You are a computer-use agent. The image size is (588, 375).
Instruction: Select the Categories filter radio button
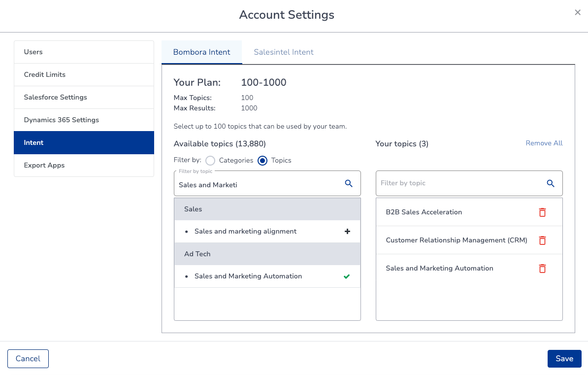point(210,161)
